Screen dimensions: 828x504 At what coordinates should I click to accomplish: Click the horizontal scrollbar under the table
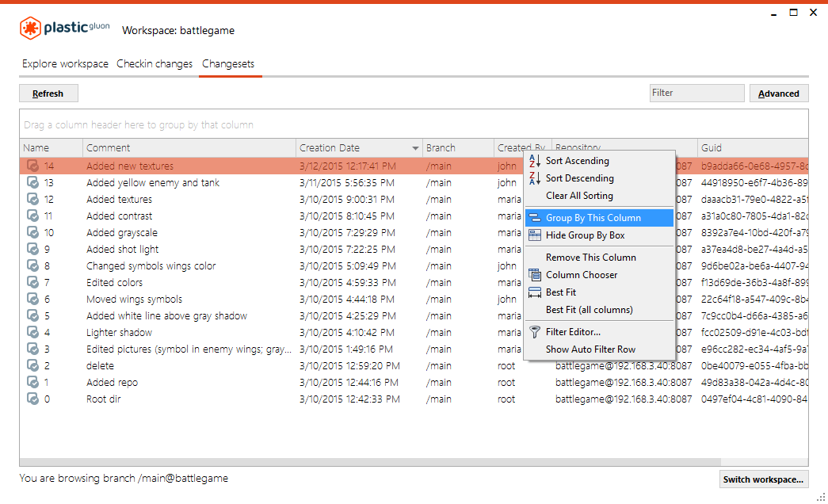click(370, 462)
